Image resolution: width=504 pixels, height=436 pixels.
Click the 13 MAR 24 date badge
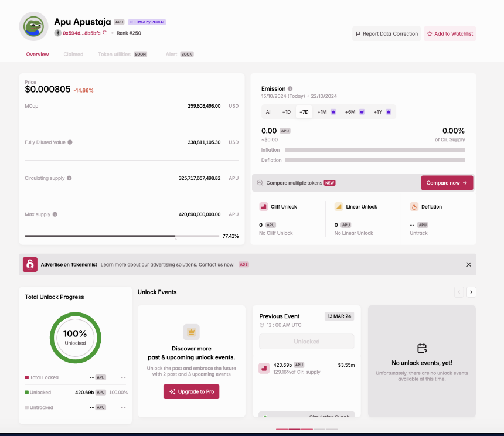(339, 316)
